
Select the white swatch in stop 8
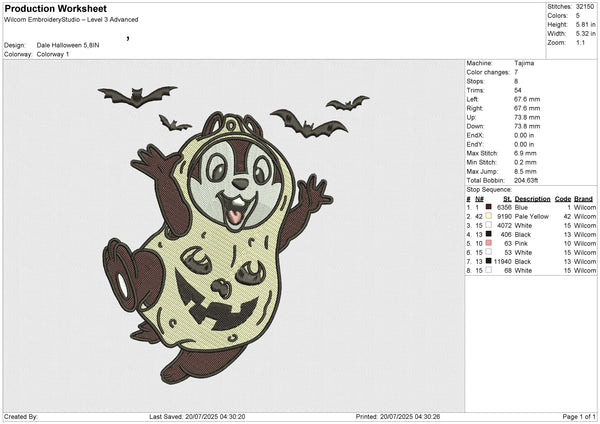488,270
